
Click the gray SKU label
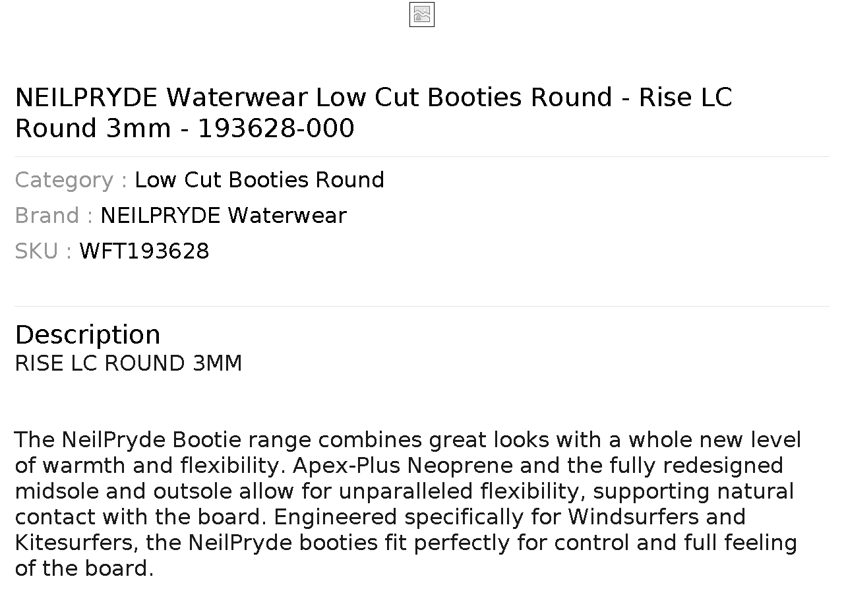click(43, 251)
